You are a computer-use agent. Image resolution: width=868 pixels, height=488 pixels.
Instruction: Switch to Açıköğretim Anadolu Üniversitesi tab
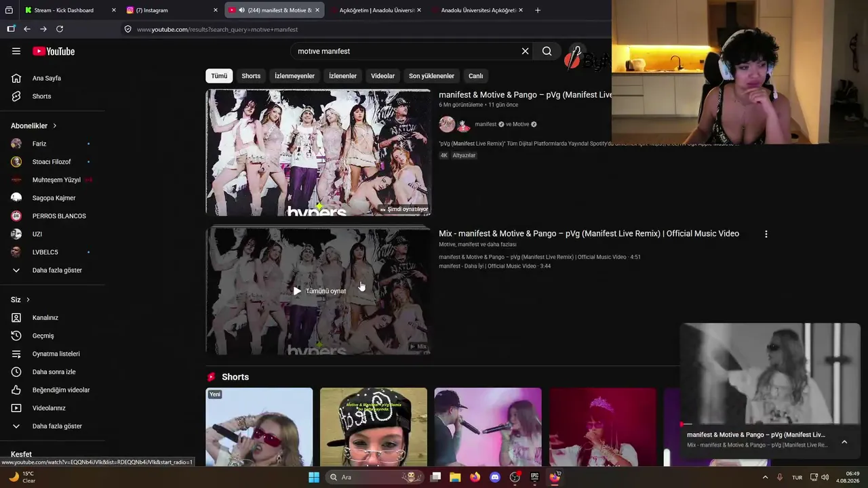(x=376, y=10)
